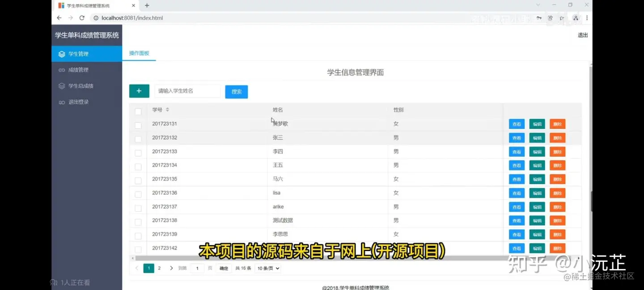Click 删除 for lisa
The width and height of the screenshot is (644, 290).
(x=557, y=193)
